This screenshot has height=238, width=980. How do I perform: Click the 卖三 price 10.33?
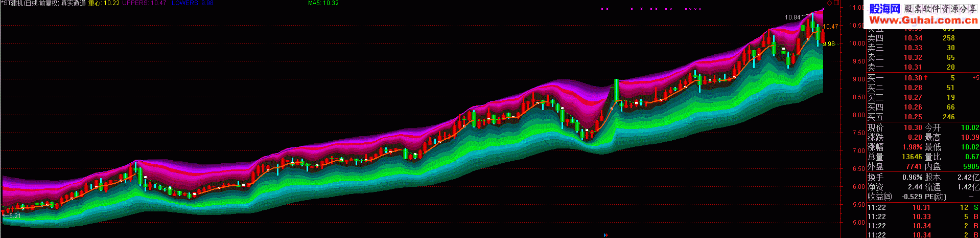coord(913,48)
